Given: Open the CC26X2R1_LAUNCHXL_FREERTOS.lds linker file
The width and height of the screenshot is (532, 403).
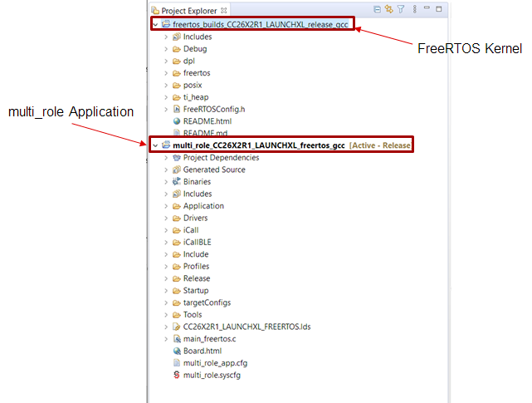Looking at the screenshot, I should [x=246, y=327].
